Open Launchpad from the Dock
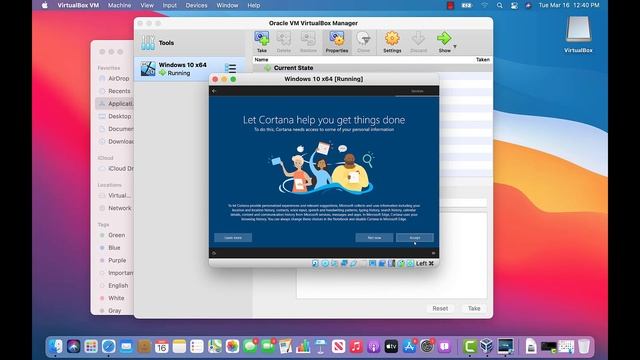Image resolution: width=640 pixels, height=360 pixels. click(91, 347)
